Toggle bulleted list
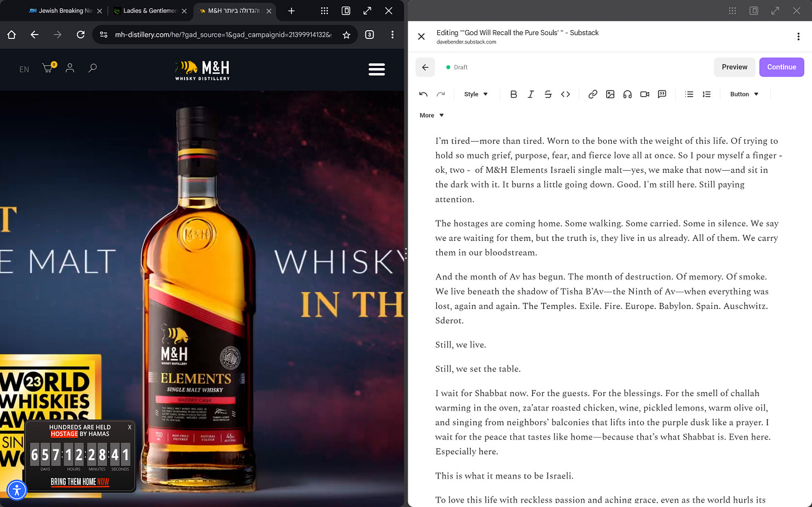The height and width of the screenshot is (507, 812). 689,94
